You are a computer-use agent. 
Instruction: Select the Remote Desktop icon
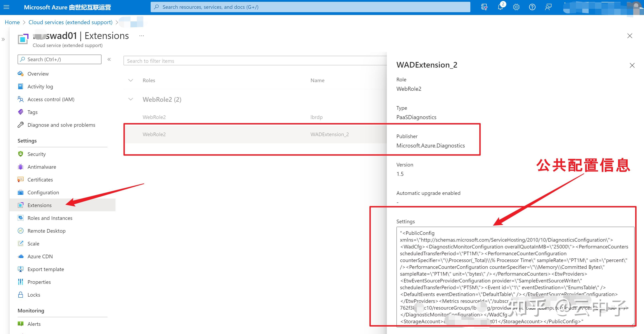click(x=21, y=231)
